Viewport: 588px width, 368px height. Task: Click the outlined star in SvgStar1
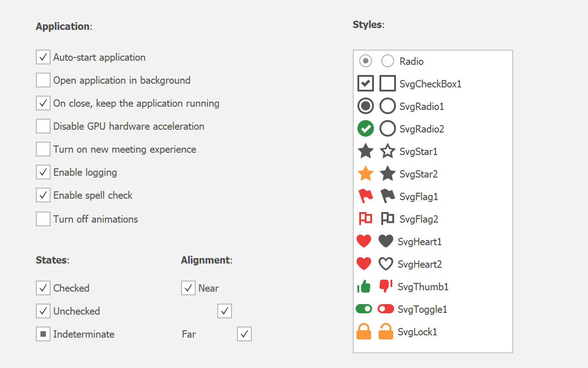coord(388,151)
